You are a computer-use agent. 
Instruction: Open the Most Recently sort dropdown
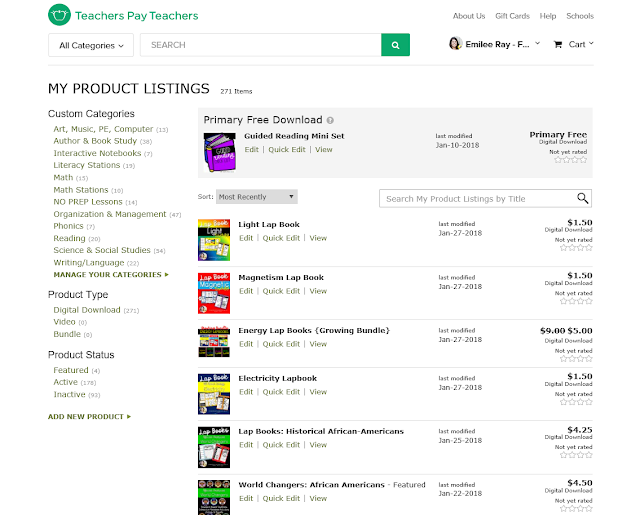pyautogui.click(x=257, y=197)
